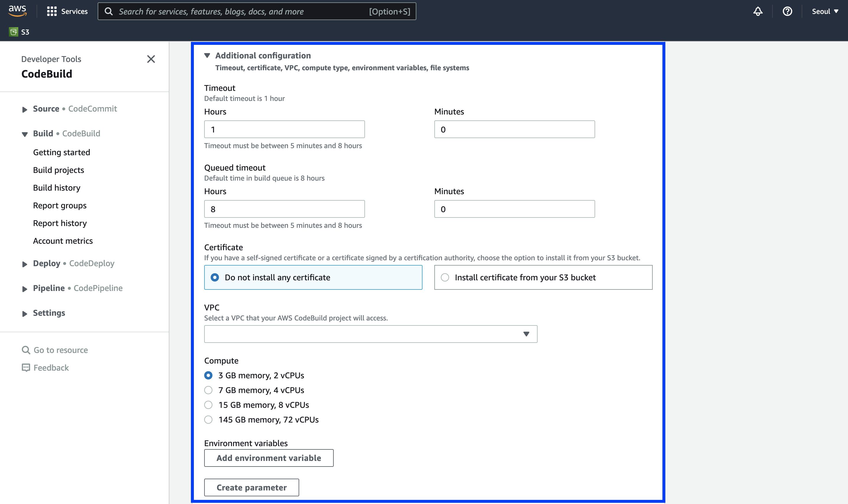Viewport: 848px width, 504px height.
Task: Choose 145 GB memory, 72 vCPUs compute
Action: pyautogui.click(x=209, y=420)
